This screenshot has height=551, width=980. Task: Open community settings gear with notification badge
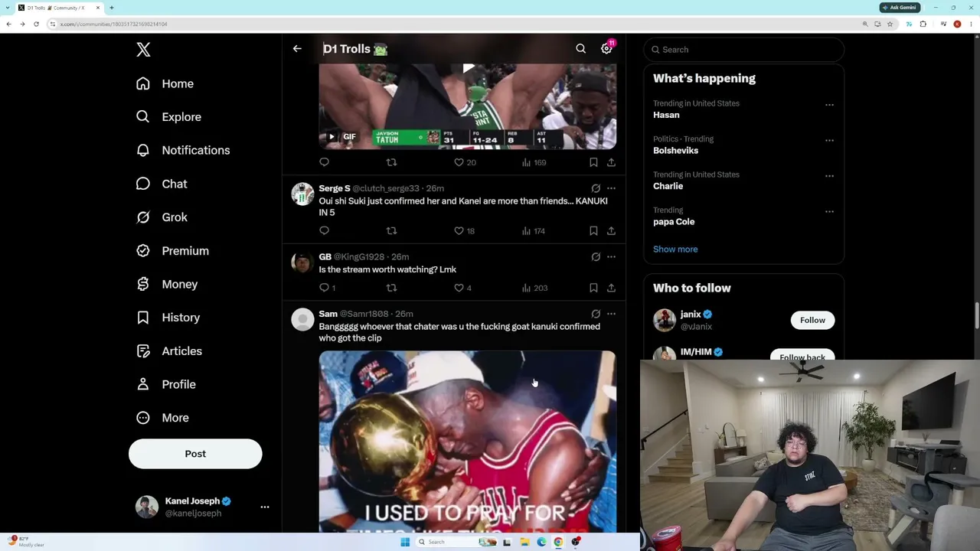606,48
